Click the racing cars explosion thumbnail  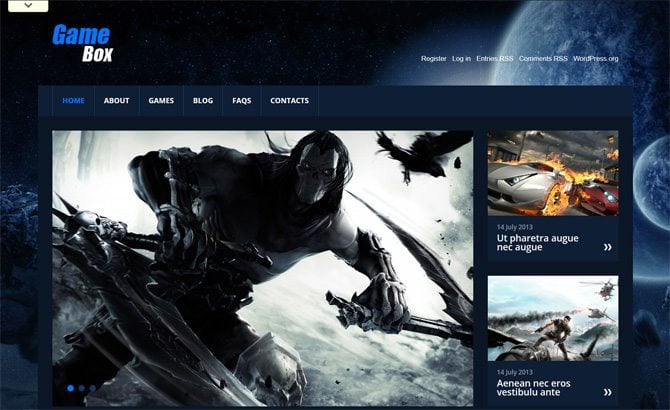[x=553, y=173]
